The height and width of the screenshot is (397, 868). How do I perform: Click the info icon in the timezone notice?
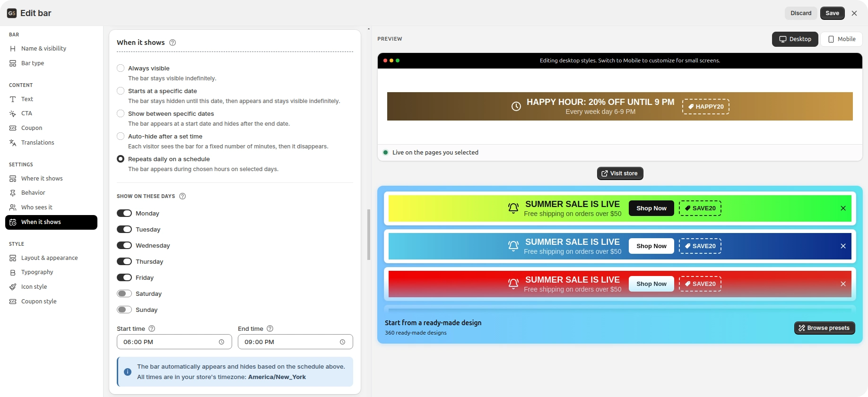tap(128, 372)
